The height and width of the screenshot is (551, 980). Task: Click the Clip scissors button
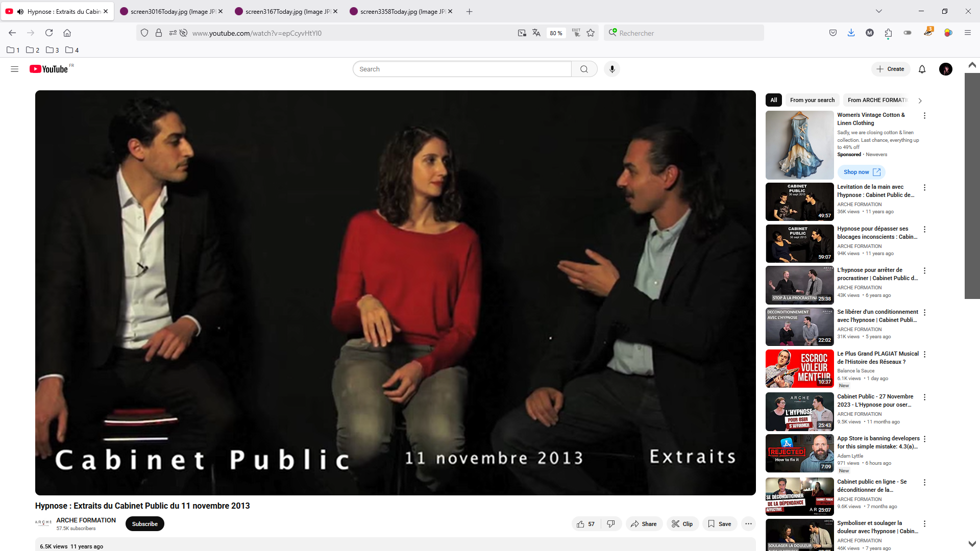pyautogui.click(x=682, y=524)
